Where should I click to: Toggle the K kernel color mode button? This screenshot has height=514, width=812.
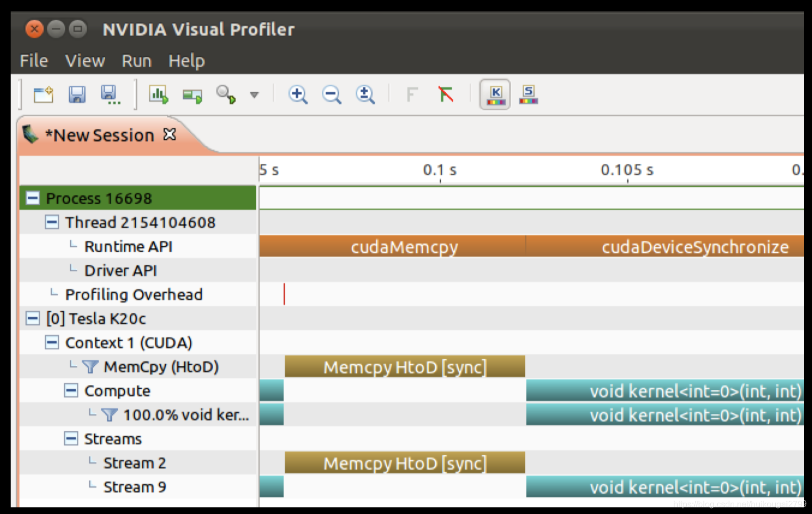click(495, 95)
